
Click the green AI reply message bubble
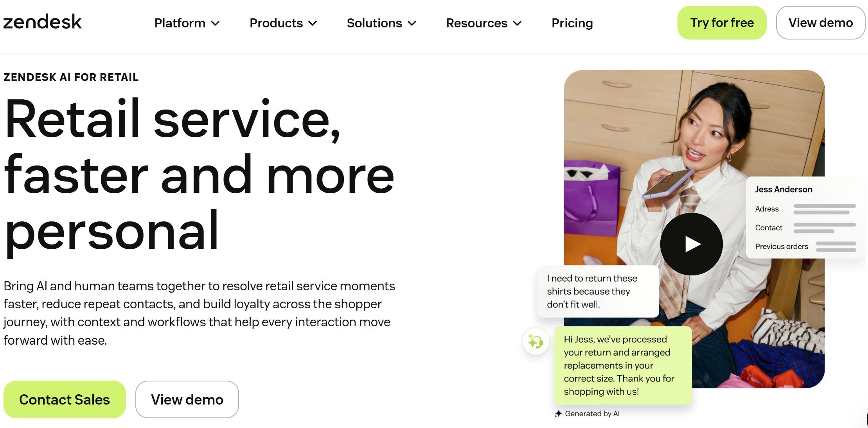click(x=623, y=365)
